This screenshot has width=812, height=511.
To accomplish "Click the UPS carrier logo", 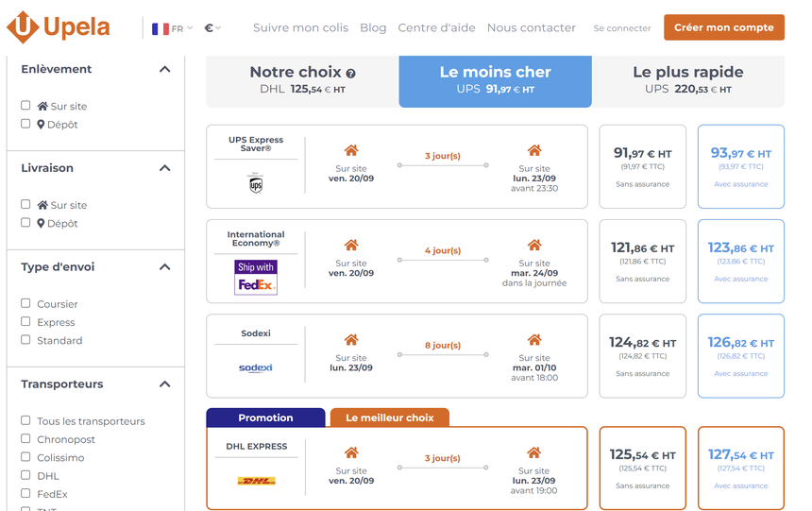I will coord(256,183).
